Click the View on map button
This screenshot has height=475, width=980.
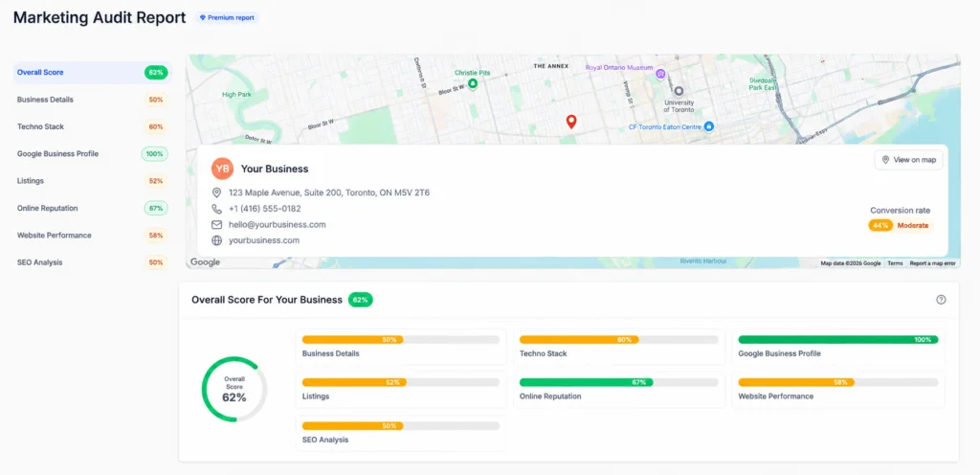[908, 160]
